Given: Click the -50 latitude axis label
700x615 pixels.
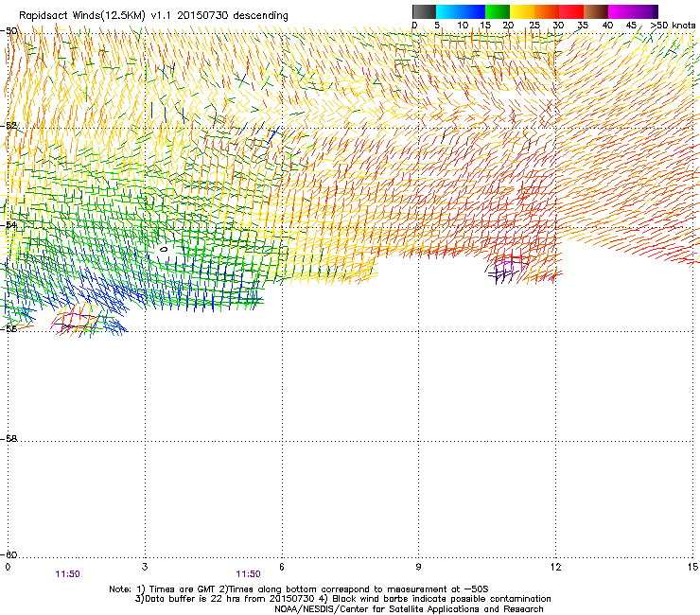Looking at the screenshot, I should point(9,31).
